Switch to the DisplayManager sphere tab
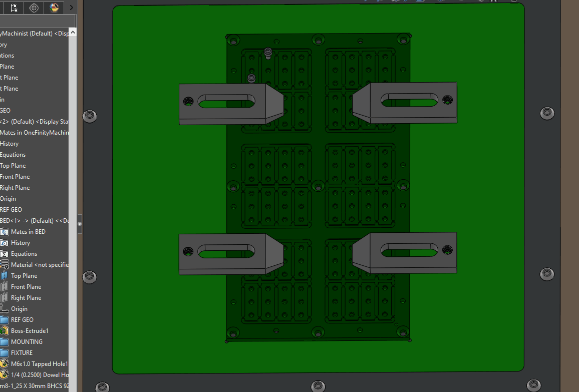The image size is (579, 392). coord(54,8)
